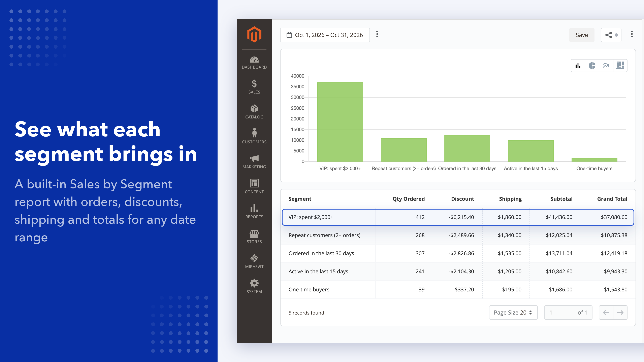Sort by the Qty Ordered column header
Viewport: 644px width, 362px height.
[409, 199]
